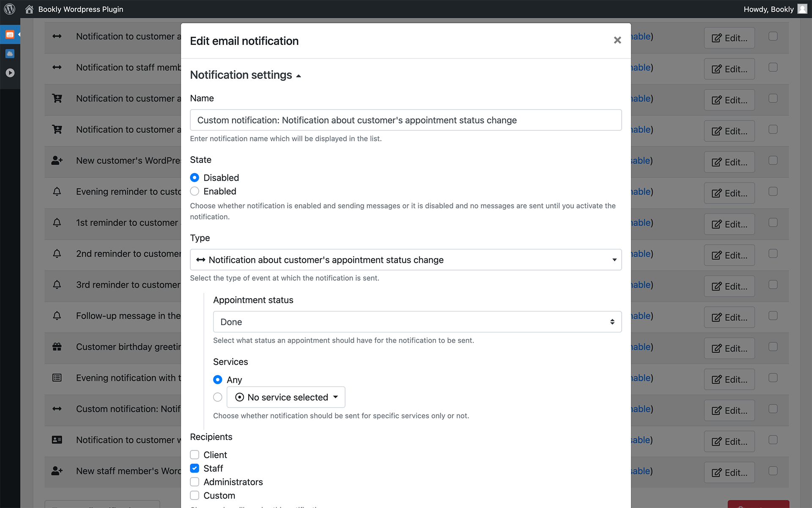Open the notification Type dropdown
This screenshot has height=508, width=812.
[x=406, y=260]
